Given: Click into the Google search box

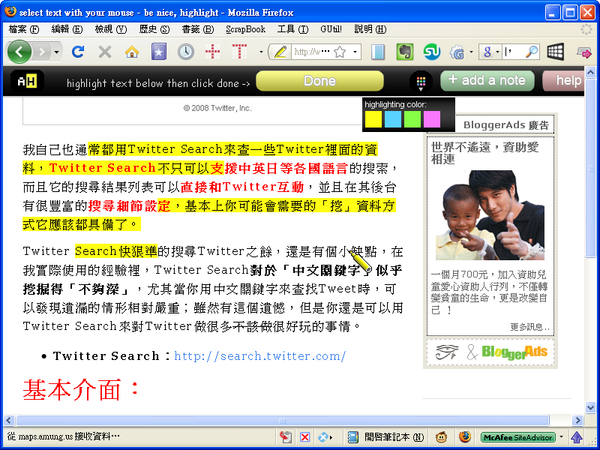Looking at the screenshot, I should (x=513, y=52).
